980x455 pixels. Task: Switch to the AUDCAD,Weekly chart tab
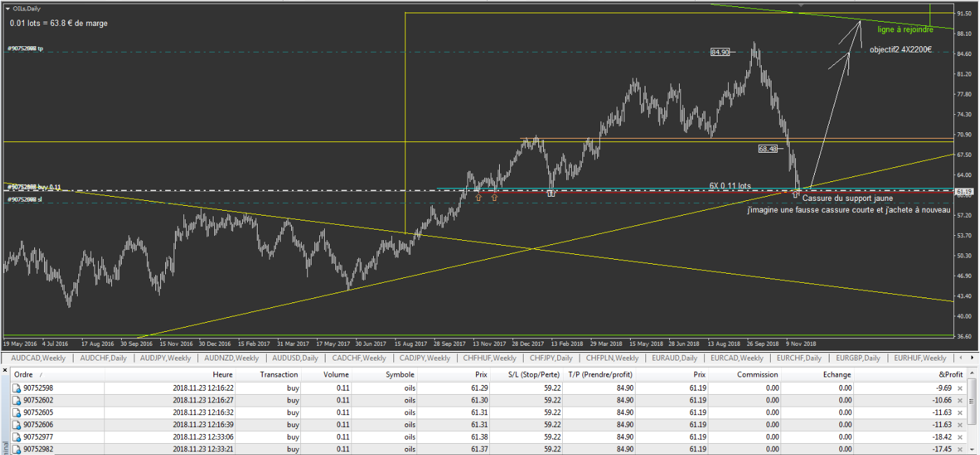coord(39,358)
